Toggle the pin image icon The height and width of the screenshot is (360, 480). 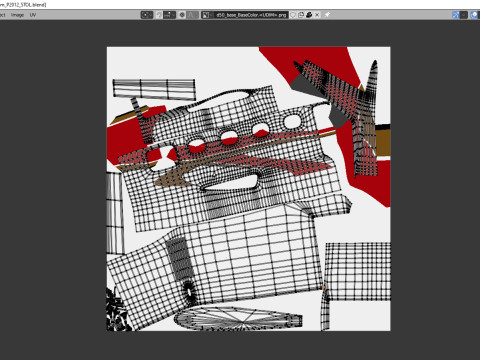pos(327,15)
